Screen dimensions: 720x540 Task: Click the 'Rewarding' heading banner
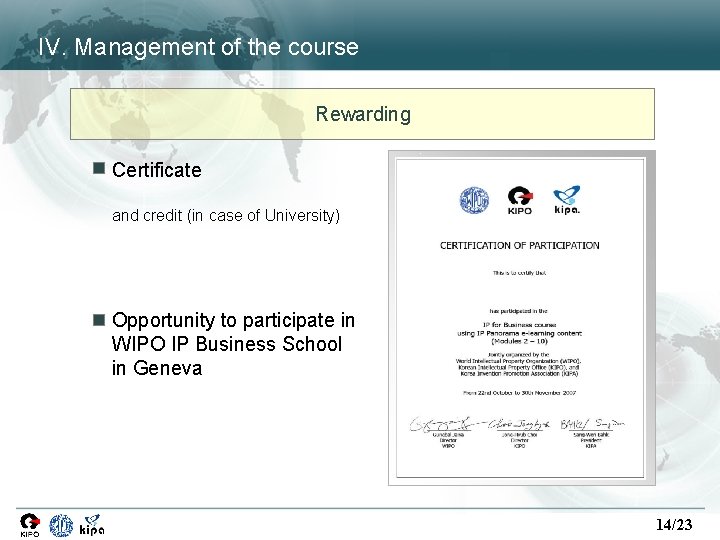click(x=362, y=114)
